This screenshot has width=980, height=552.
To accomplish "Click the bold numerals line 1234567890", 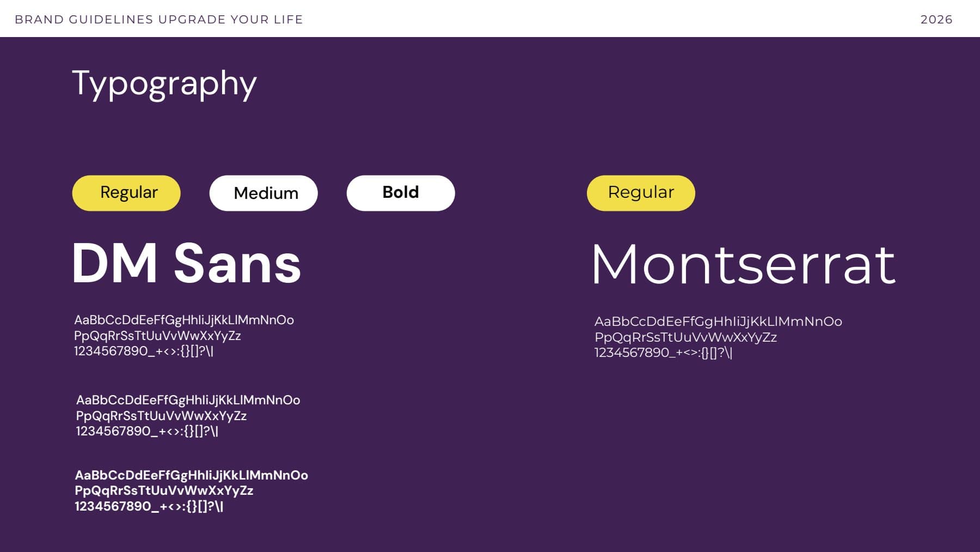I will tap(149, 506).
